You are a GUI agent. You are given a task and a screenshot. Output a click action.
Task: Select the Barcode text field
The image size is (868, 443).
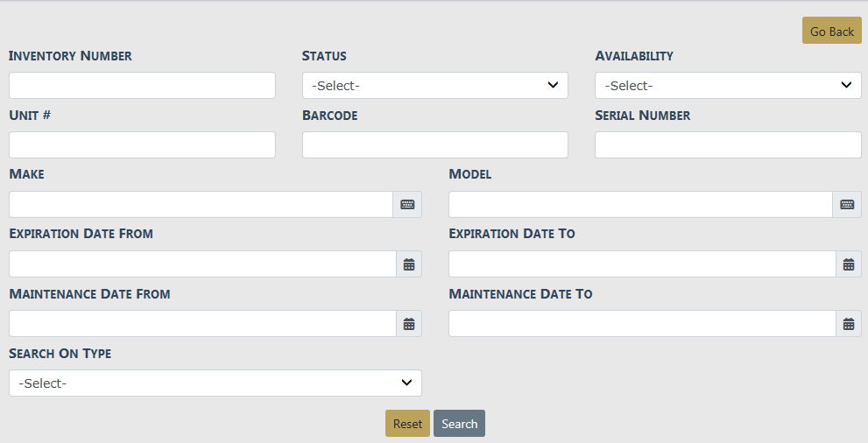click(x=434, y=144)
